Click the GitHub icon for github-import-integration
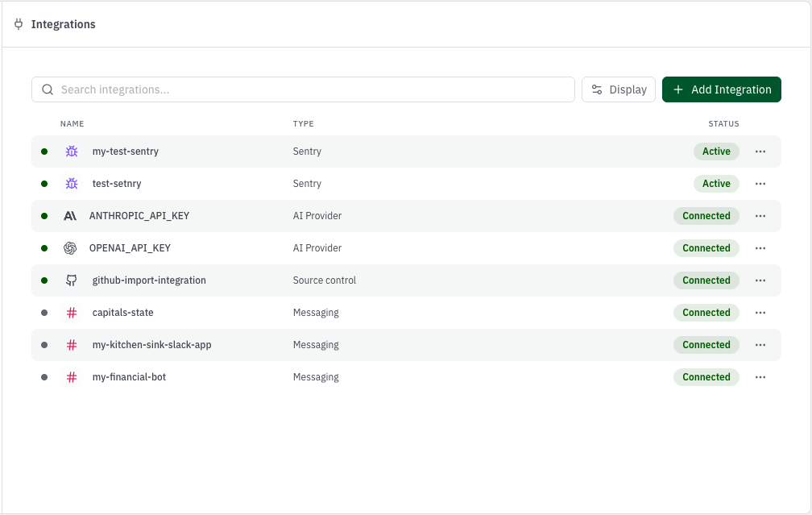 [x=72, y=280]
